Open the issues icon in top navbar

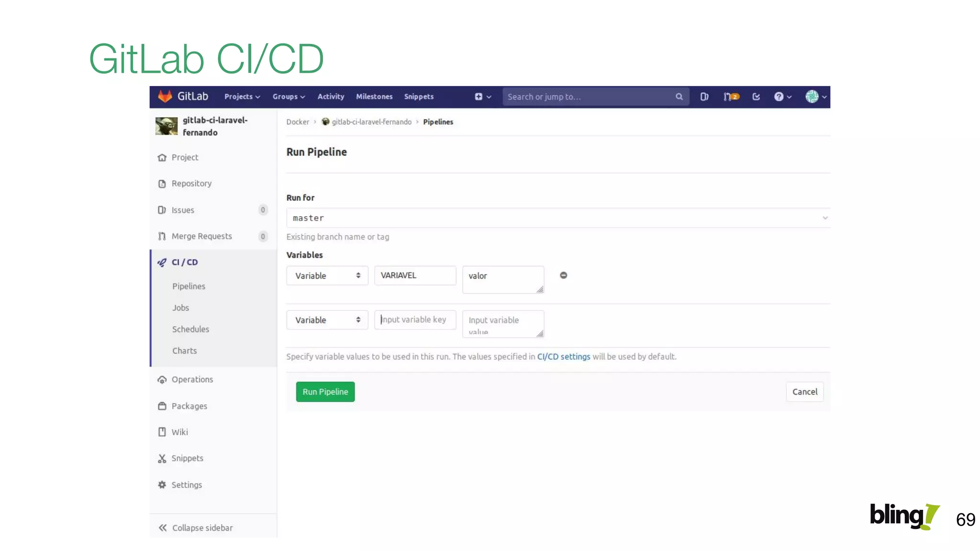click(704, 97)
